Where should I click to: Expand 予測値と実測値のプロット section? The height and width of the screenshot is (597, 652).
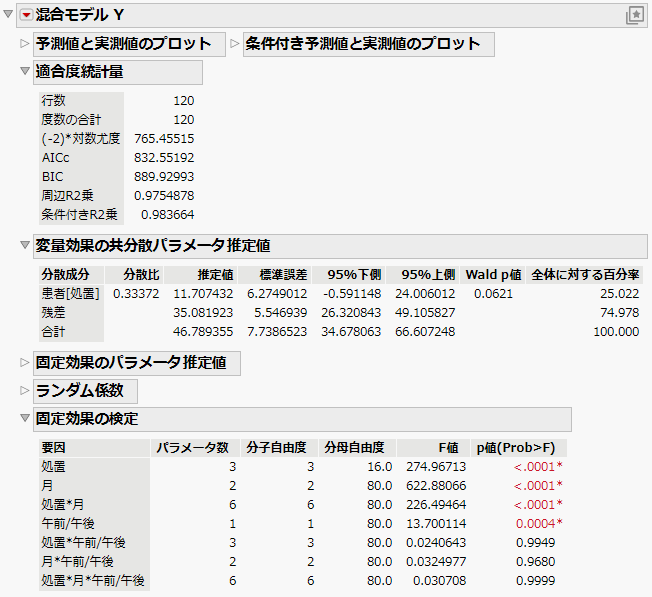(25, 43)
